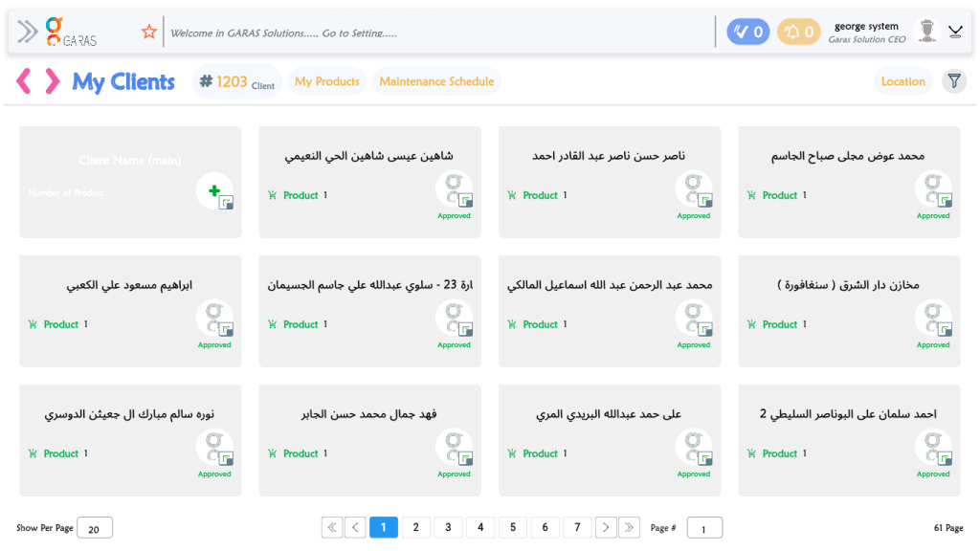
Task: Click the GARAS logo in header
Action: (71, 32)
